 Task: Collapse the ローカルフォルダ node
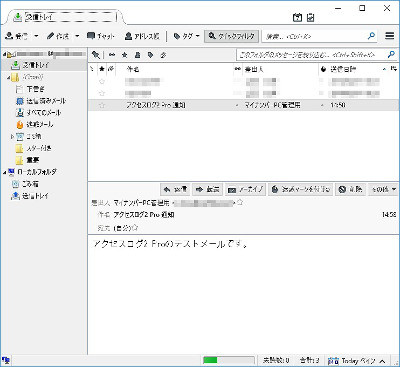coord(4,172)
